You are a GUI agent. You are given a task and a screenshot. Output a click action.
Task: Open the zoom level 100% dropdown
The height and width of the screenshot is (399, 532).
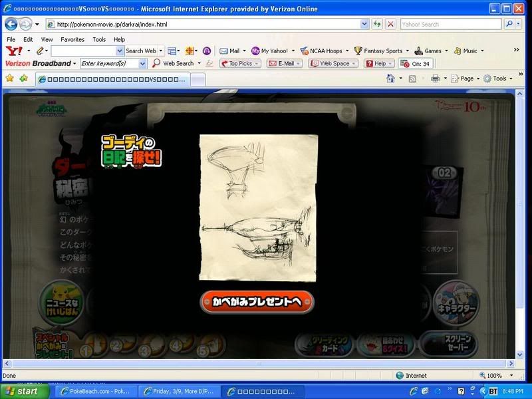(x=511, y=375)
